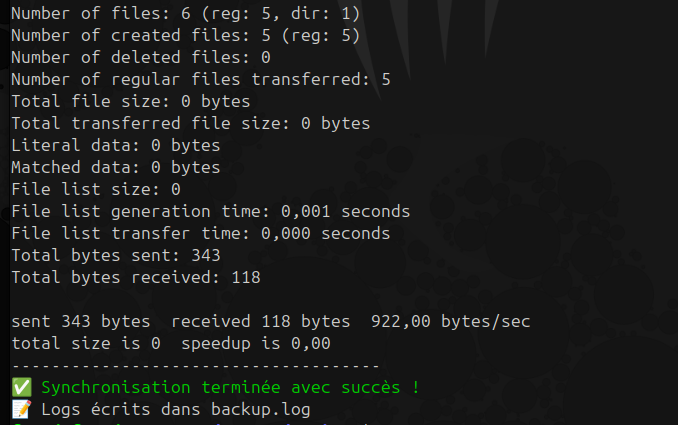Click the "File list size: 0" line
This screenshot has height=425, width=678.
coord(95,189)
